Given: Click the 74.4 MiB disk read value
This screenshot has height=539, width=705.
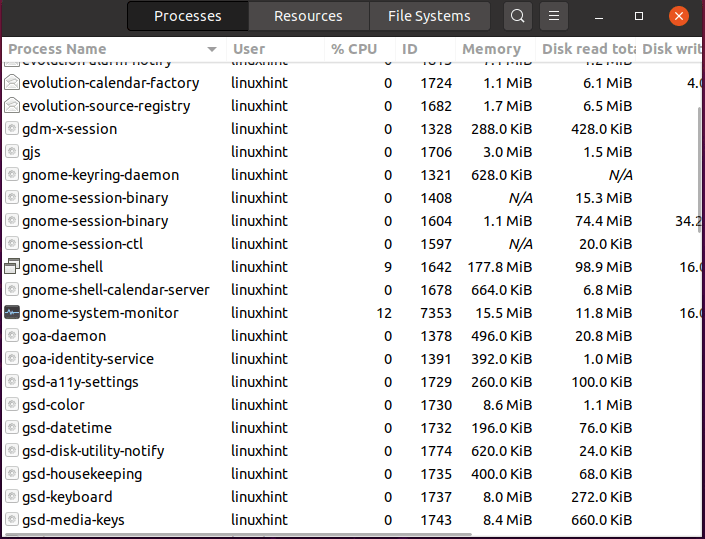Looking at the screenshot, I should point(603,221).
